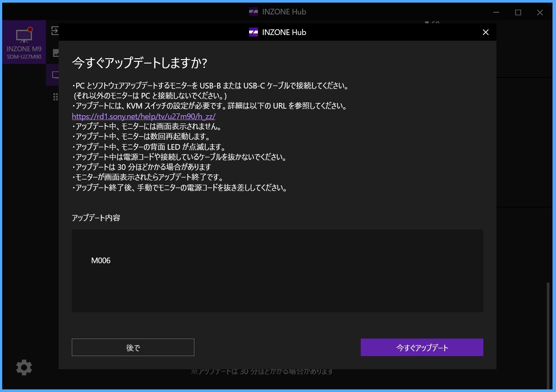Click the line about USB-B または USB-C cable
556x392 pixels.
pyautogui.click(x=210, y=86)
